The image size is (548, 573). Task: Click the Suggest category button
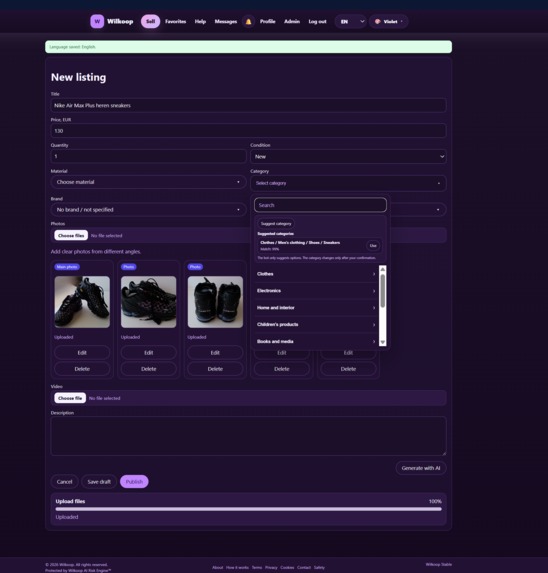(x=276, y=224)
